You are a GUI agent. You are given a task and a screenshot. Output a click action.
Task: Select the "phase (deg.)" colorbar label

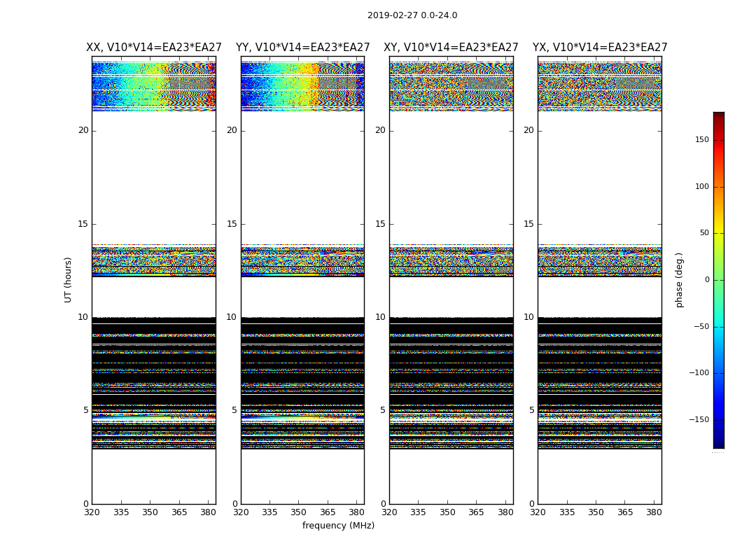tap(679, 279)
